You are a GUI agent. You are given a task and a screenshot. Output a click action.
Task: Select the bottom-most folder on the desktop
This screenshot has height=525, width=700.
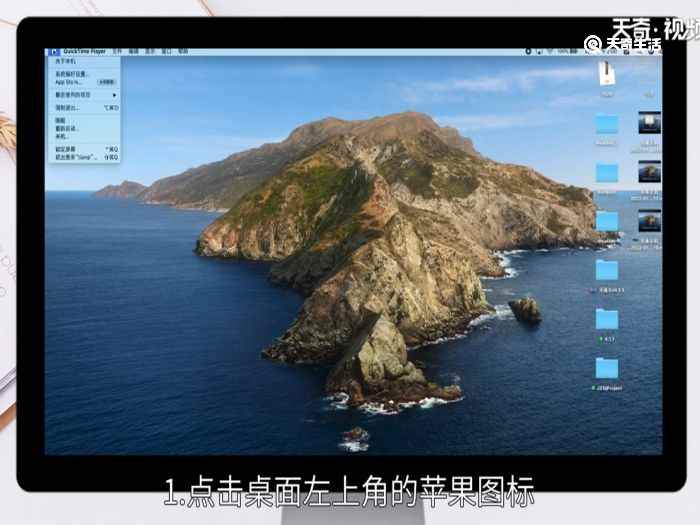click(x=607, y=368)
